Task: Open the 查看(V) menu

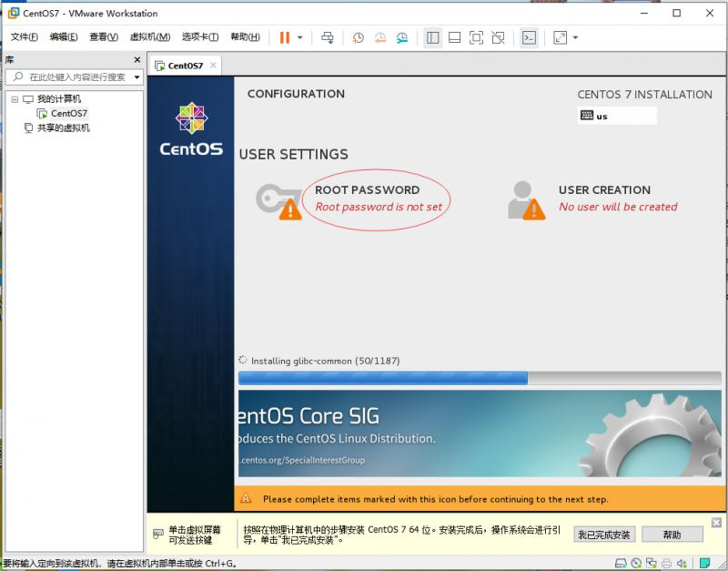Action: click(104, 37)
